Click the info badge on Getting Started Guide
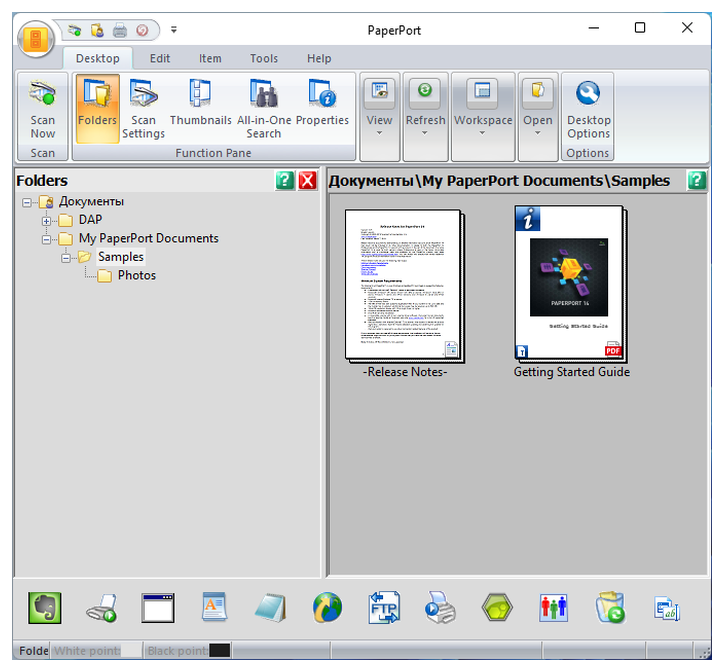724x672 pixels. pyautogui.click(x=528, y=219)
